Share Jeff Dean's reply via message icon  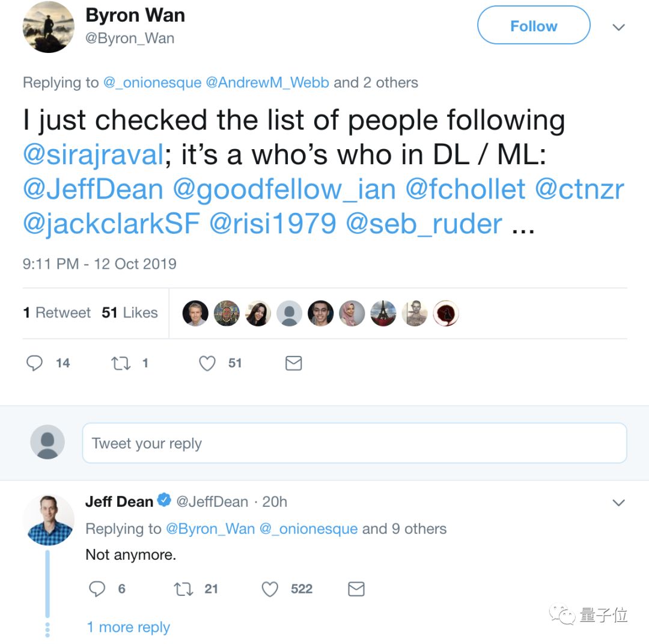[356, 589]
